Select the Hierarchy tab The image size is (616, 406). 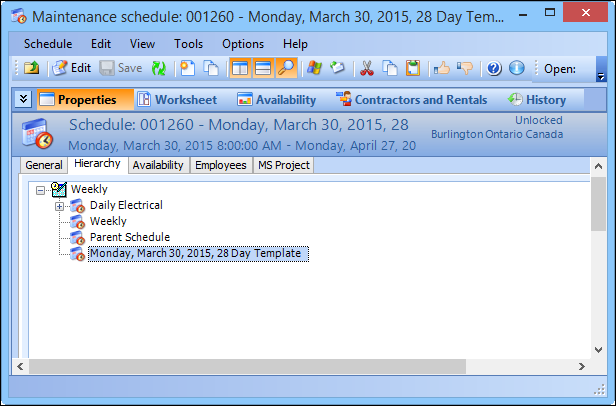click(x=97, y=164)
